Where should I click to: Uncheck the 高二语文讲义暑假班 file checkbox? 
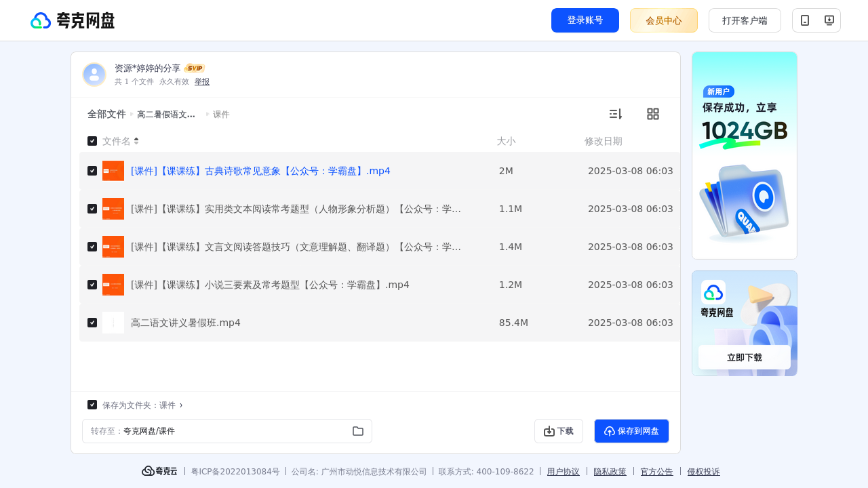[x=92, y=323]
